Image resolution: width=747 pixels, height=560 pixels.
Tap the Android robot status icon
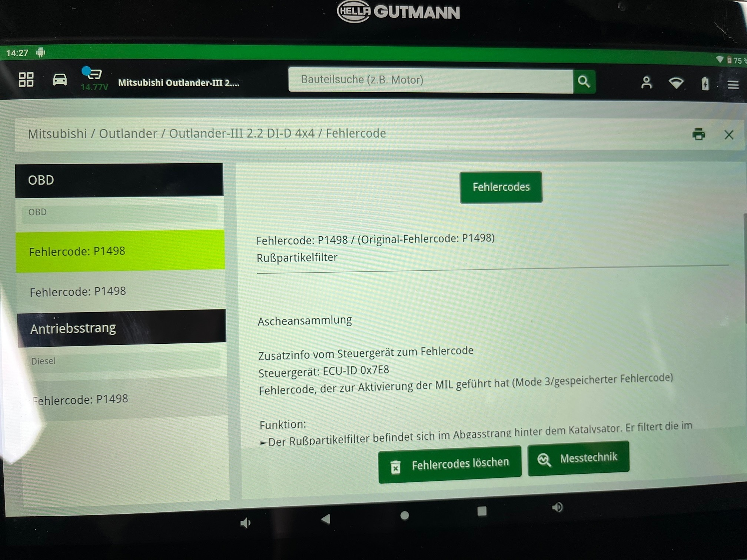(41, 53)
